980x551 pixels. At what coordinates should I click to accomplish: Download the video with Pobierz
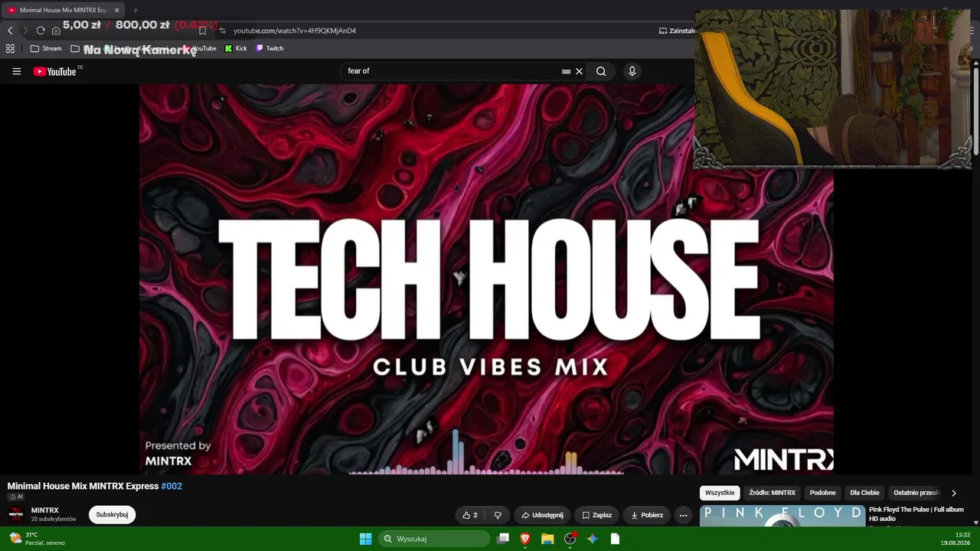pos(647,515)
